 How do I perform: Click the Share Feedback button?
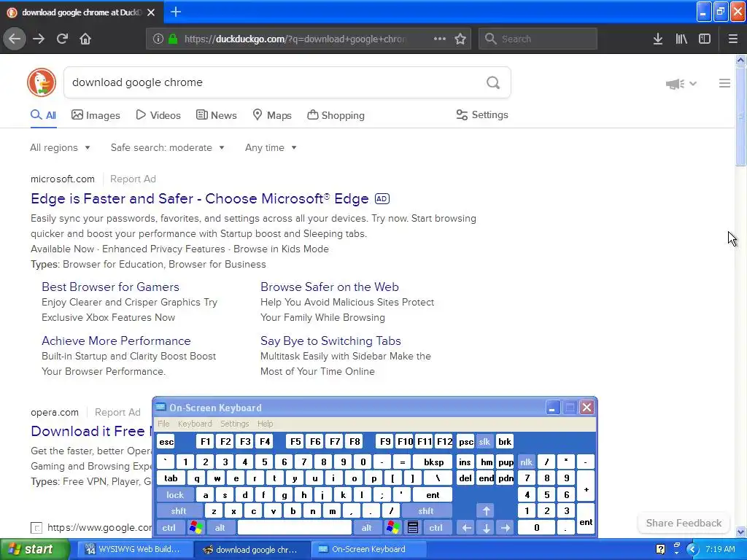pos(684,523)
